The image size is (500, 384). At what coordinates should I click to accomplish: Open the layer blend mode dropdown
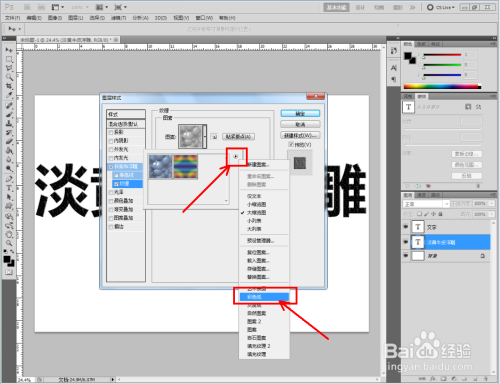(427, 204)
